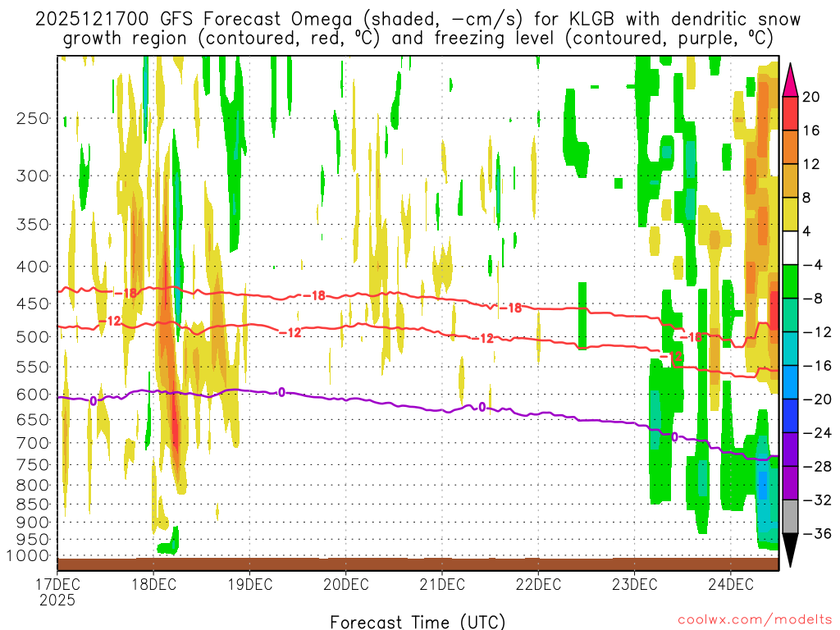Screen dimensions: 840x630
Task: Click the blue colorbar segment between -16 and -20
Action: (790, 382)
